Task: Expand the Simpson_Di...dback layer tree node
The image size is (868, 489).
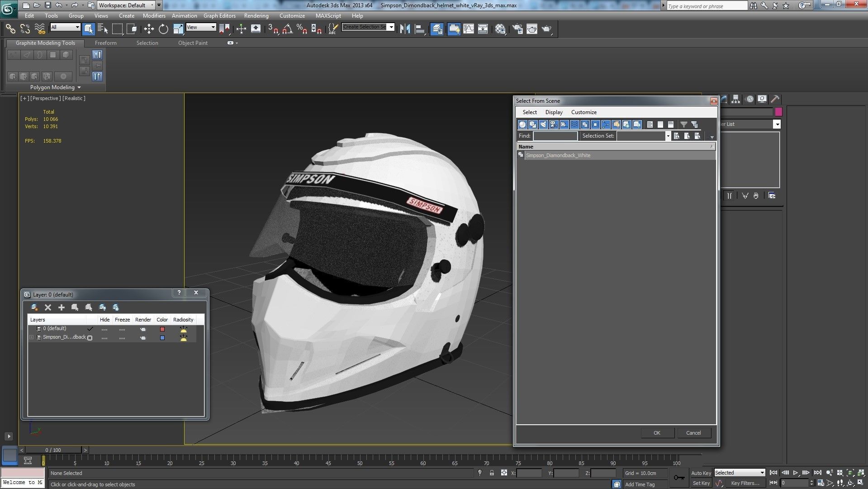Action: tap(32, 337)
